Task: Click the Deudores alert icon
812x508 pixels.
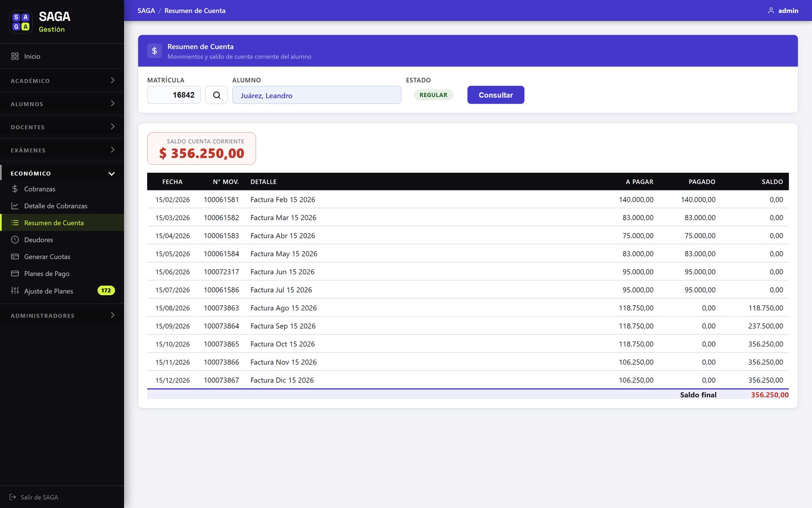Action: coord(15,240)
